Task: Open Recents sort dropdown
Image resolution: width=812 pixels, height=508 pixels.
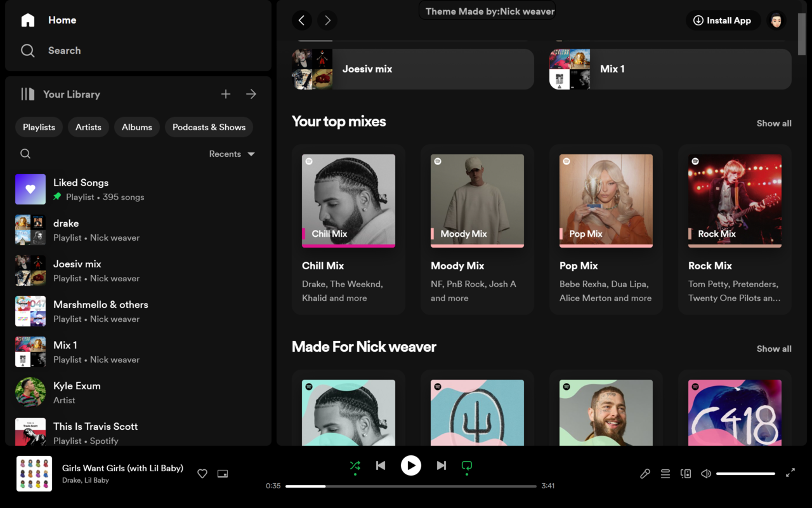Action: pos(232,154)
